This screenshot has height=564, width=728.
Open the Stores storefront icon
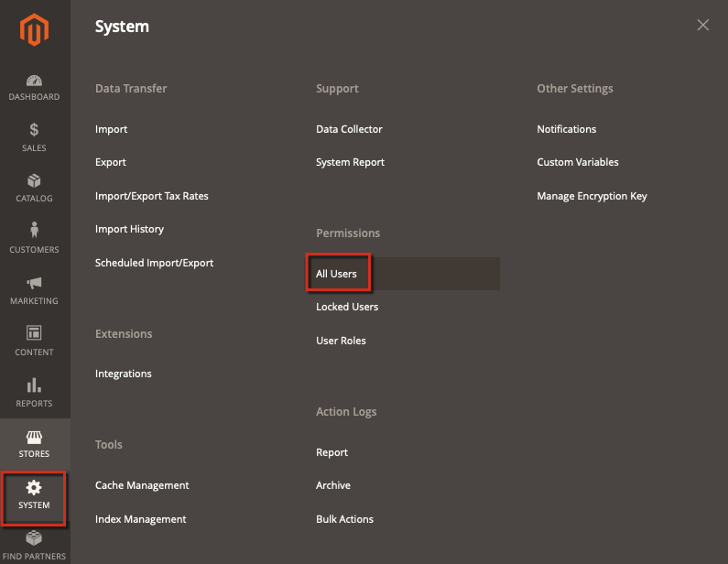(34, 437)
